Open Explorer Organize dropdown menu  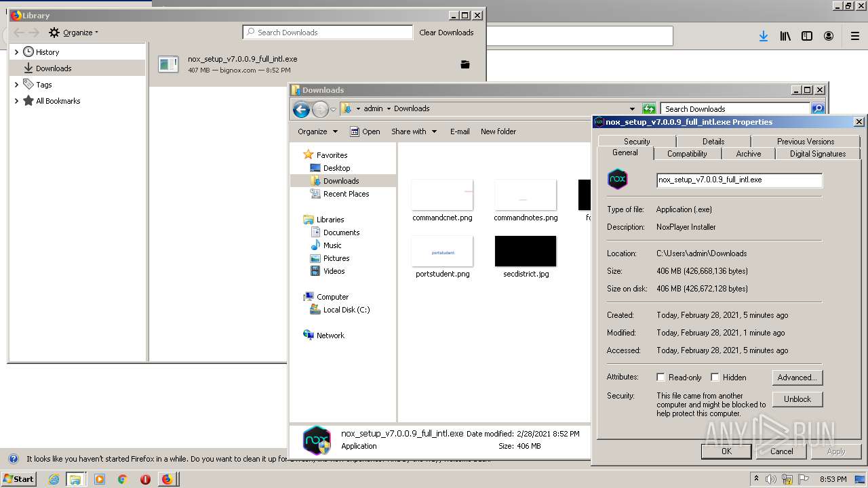coord(317,131)
